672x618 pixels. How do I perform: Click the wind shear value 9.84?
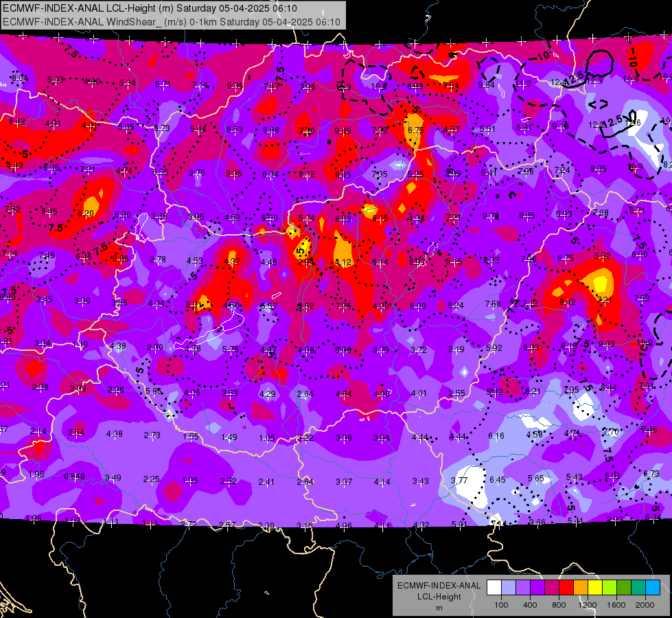pos(486,85)
